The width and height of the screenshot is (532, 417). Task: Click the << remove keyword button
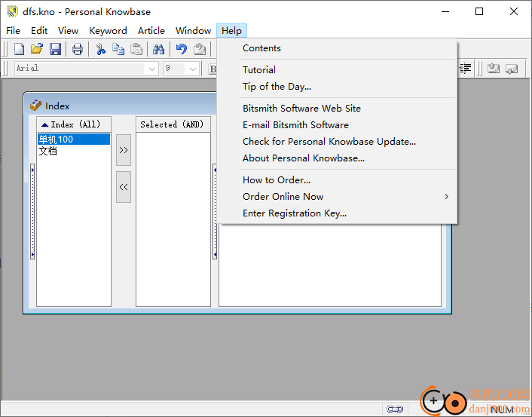124,187
